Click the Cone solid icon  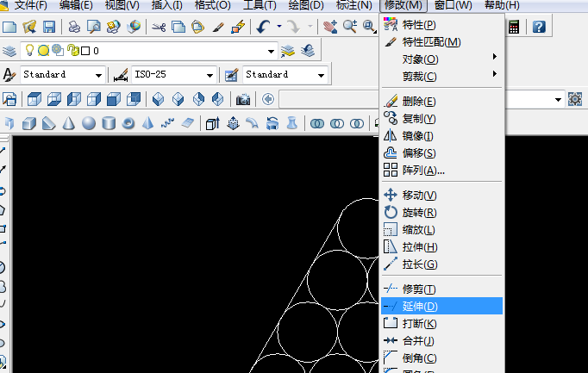coord(69,123)
